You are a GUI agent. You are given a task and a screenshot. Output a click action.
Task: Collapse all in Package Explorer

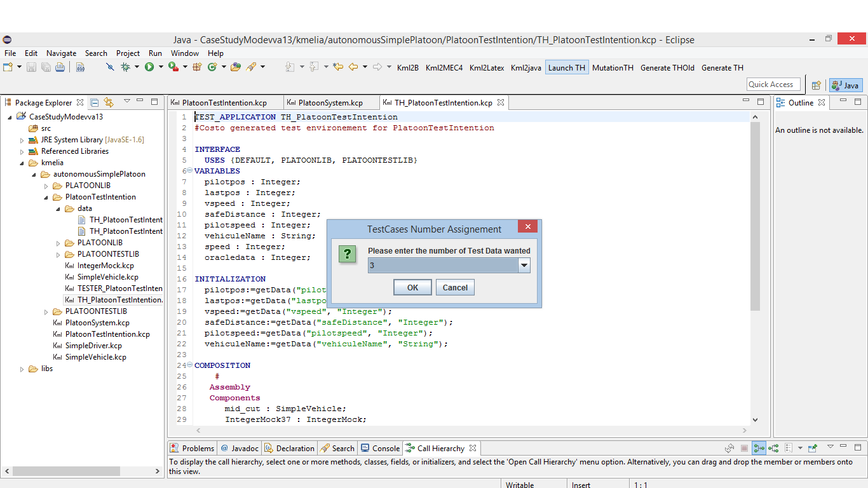[x=95, y=102]
